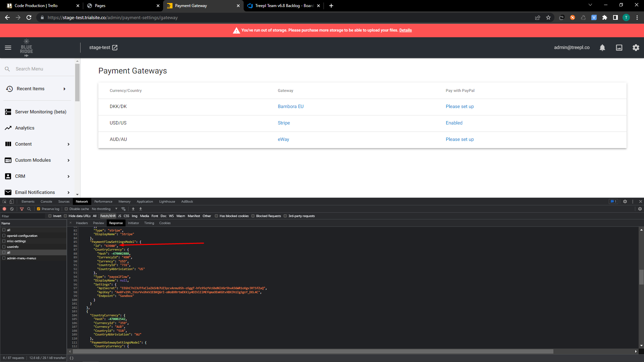Open Server Monitoring (beta) menu item

[x=41, y=112]
